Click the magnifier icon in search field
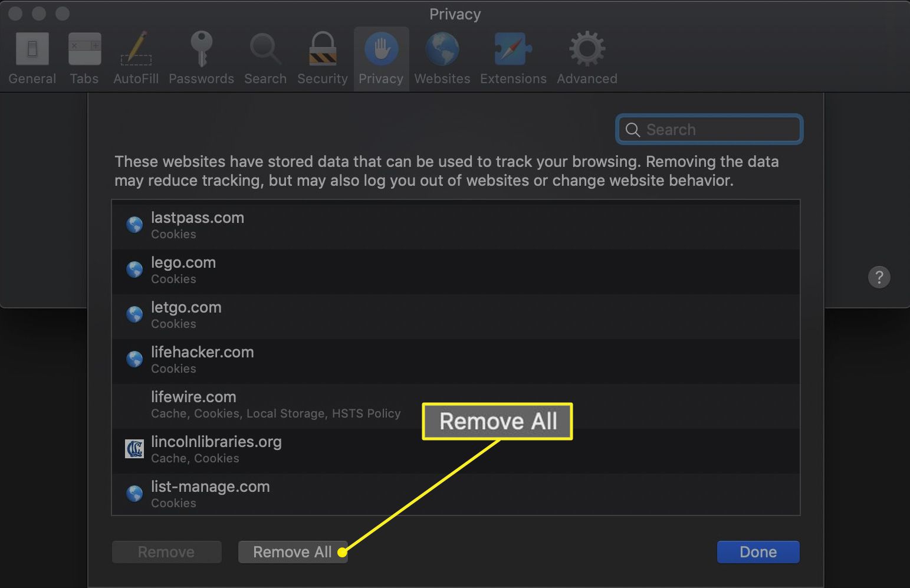 (x=633, y=130)
